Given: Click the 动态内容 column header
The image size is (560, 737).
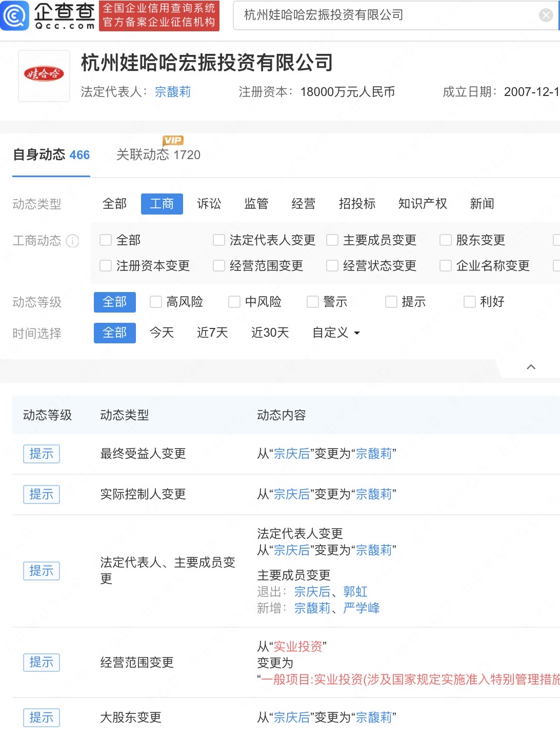Looking at the screenshot, I should pyautogui.click(x=282, y=415).
